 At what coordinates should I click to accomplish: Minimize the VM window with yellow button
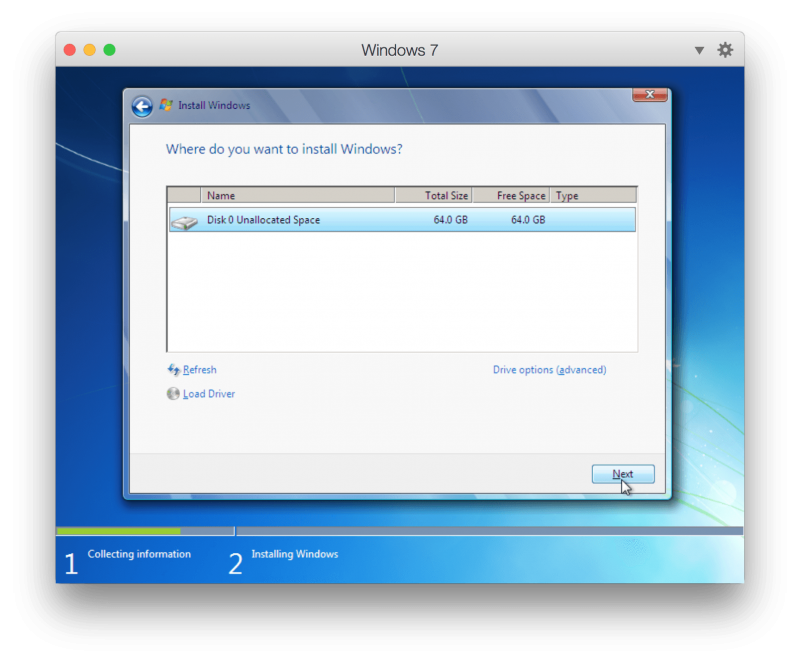pos(90,50)
